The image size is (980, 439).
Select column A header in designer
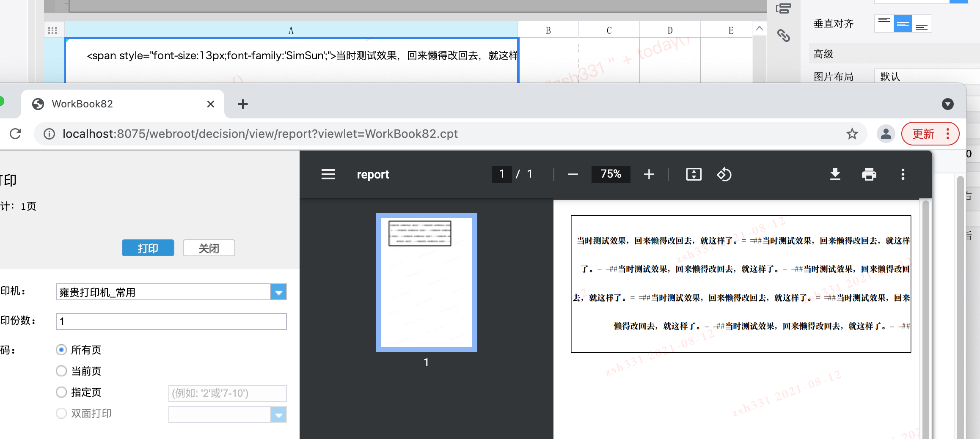click(x=291, y=30)
